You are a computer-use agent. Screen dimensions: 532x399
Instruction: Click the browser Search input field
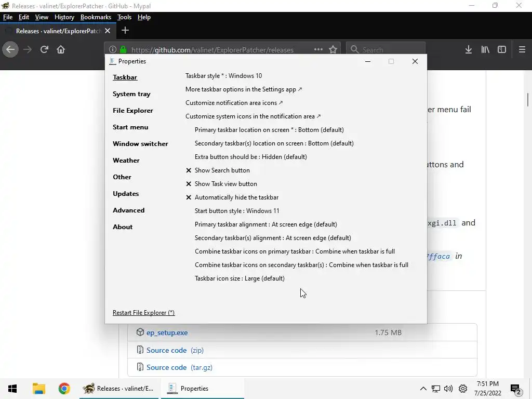[x=386, y=49]
